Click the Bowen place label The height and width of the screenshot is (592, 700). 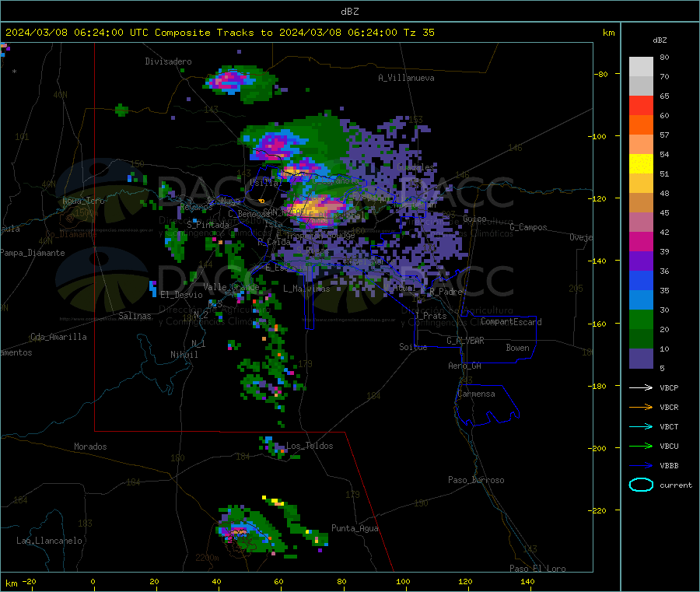[x=517, y=348]
